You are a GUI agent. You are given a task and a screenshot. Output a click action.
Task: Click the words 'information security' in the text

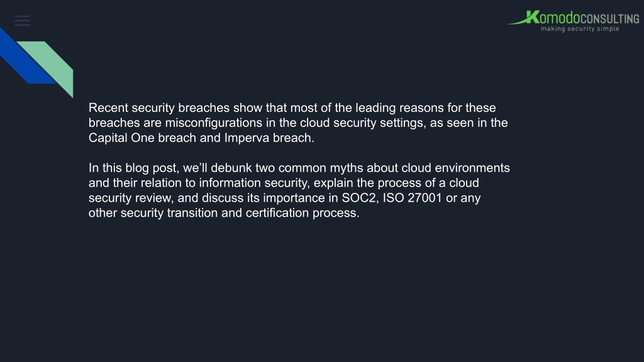pyautogui.click(x=253, y=183)
